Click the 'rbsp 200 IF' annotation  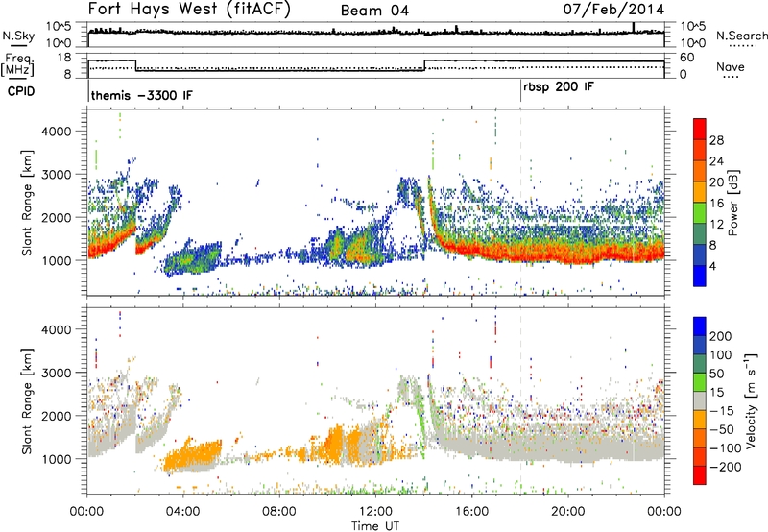point(559,87)
